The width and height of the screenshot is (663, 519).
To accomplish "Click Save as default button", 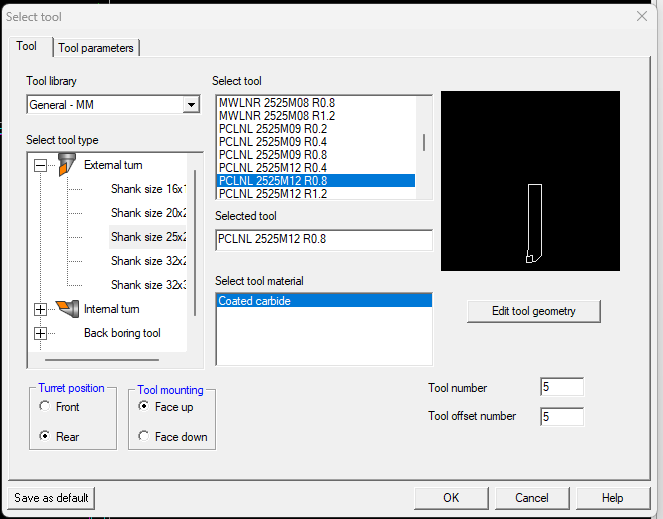I will (51, 498).
